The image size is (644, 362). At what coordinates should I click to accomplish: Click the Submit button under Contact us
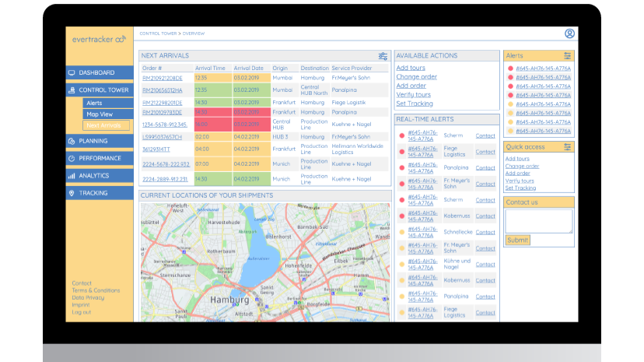coord(517,240)
